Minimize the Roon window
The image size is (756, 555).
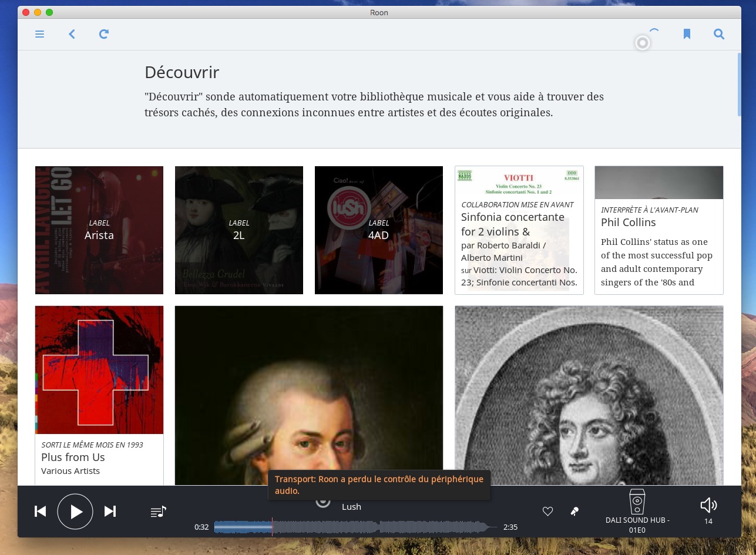click(38, 12)
